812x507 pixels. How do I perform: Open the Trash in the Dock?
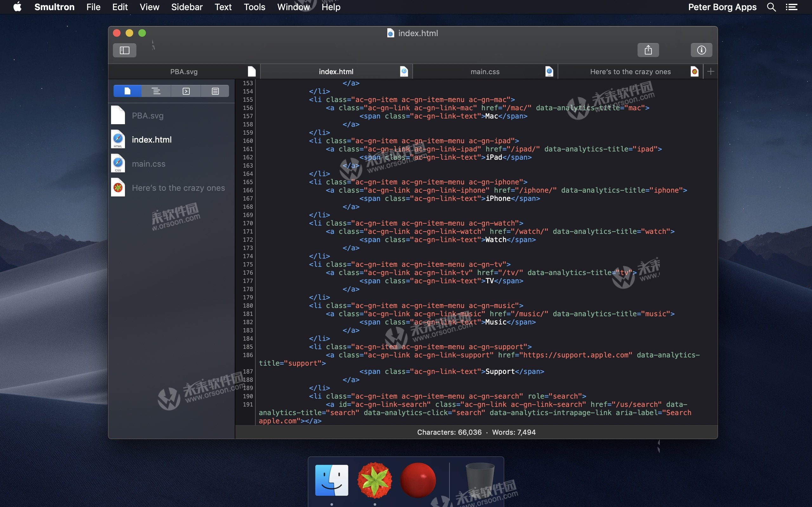point(480,480)
